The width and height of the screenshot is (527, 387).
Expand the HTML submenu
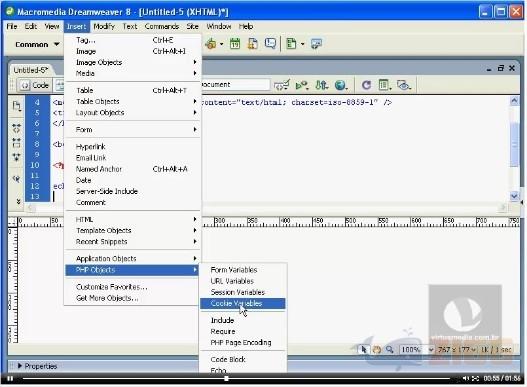pos(132,219)
